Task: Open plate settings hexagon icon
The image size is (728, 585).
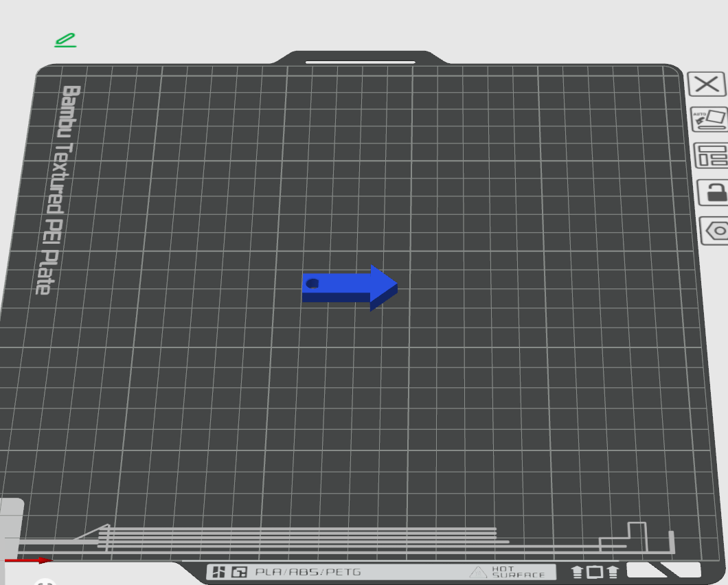Action: (715, 230)
